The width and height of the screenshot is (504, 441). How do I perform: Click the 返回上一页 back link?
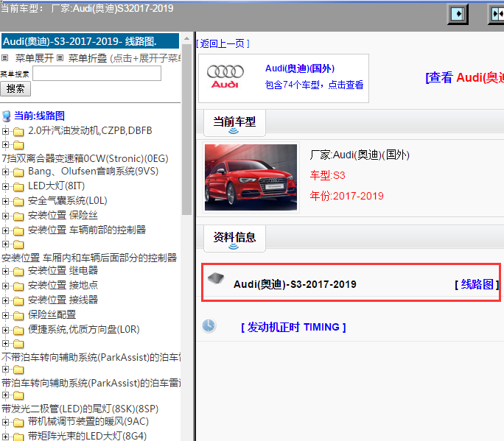[x=223, y=43]
